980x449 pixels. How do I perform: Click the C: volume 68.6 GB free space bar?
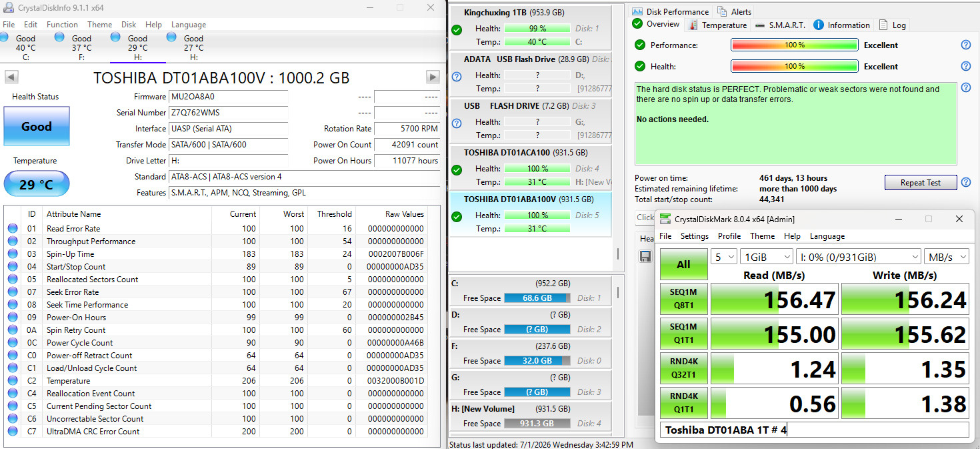(537, 298)
